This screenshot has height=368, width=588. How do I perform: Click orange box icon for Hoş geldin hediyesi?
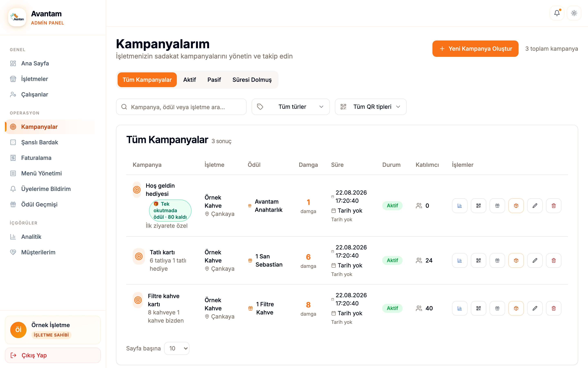516,206
